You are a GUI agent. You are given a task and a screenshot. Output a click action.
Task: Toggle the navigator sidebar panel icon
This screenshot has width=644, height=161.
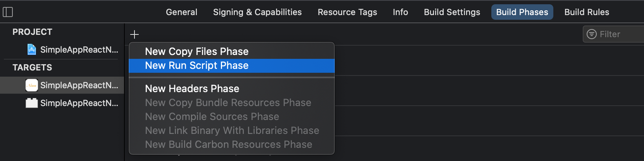tap(8, 12)
